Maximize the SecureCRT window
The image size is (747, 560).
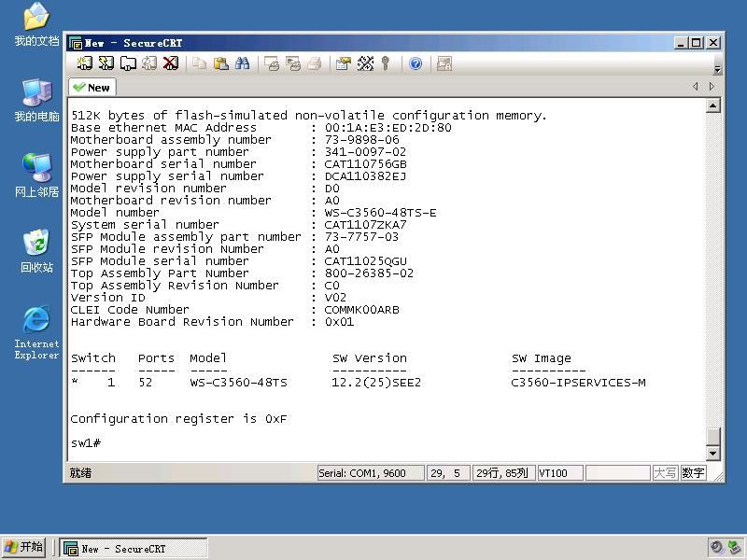click(x=696, y=43)
